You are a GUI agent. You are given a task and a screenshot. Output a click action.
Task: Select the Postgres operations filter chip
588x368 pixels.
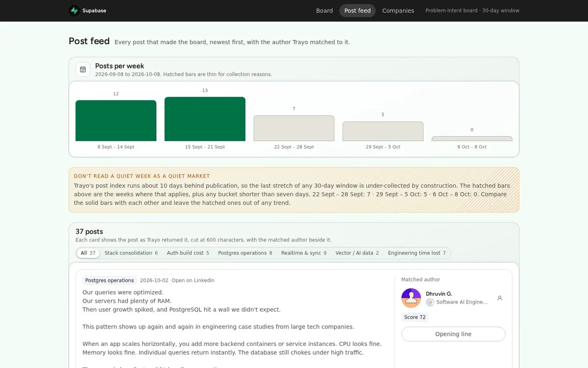click(x=245, y=253)
